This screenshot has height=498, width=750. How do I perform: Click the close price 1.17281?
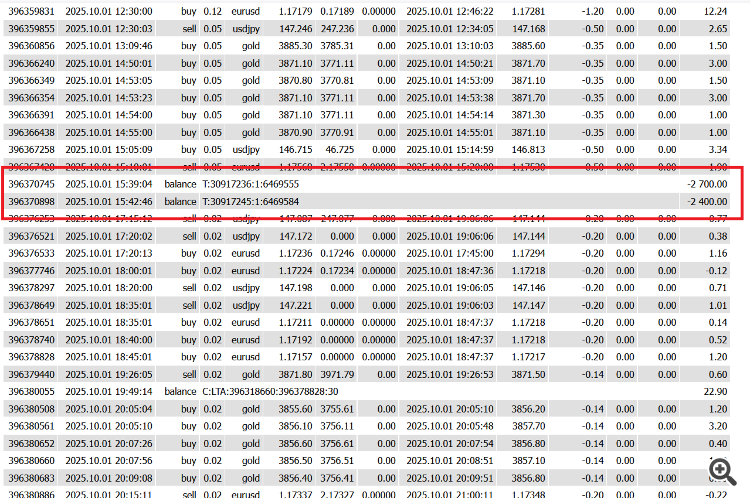tap(529, 11)
